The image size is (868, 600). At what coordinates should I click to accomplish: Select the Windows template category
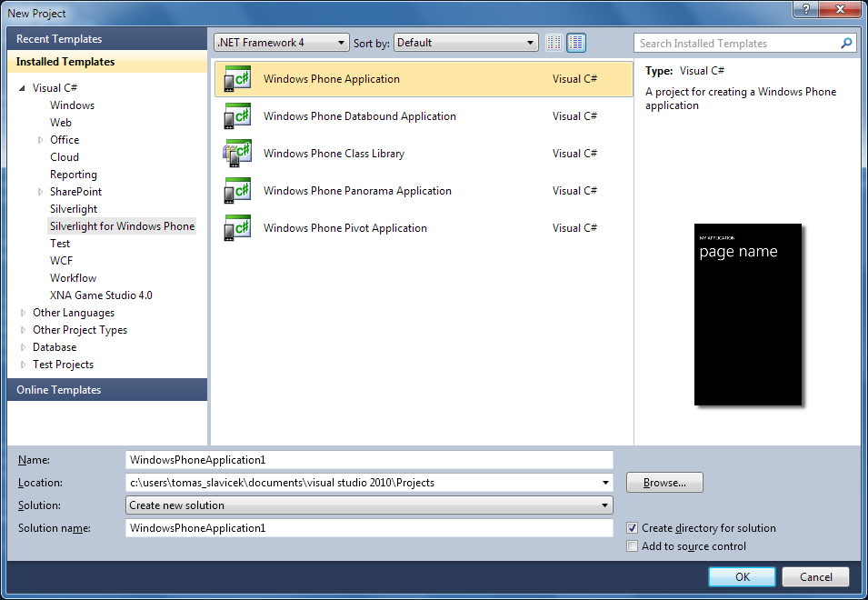(x=72, y=105)
